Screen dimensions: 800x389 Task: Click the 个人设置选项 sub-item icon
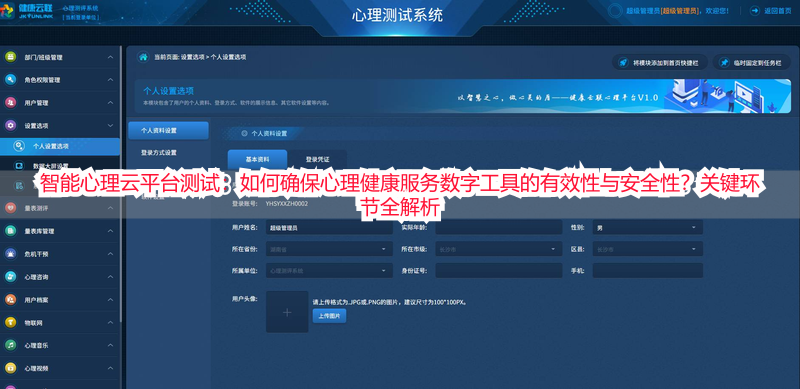[19, 146]
